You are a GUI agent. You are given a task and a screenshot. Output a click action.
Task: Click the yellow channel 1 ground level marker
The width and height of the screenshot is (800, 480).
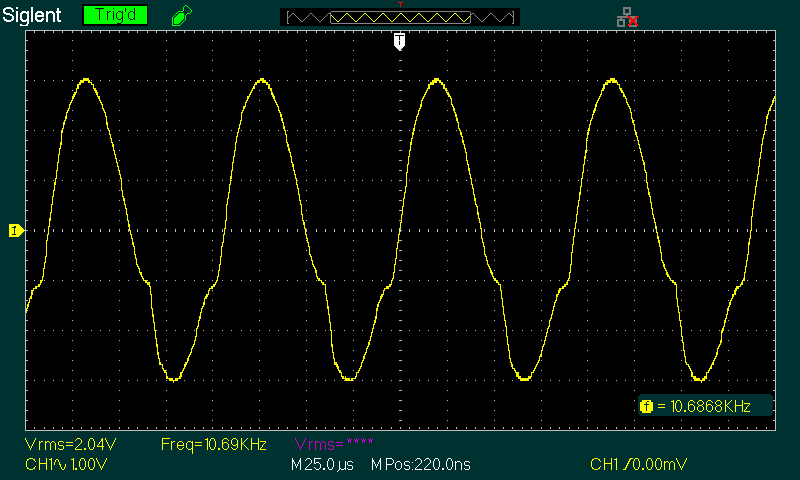click(16, 231)
